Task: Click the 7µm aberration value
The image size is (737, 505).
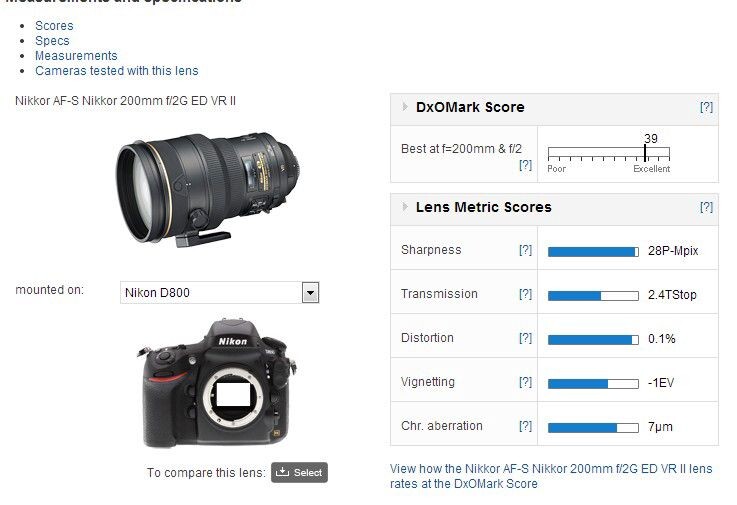Action: [660, 427]
